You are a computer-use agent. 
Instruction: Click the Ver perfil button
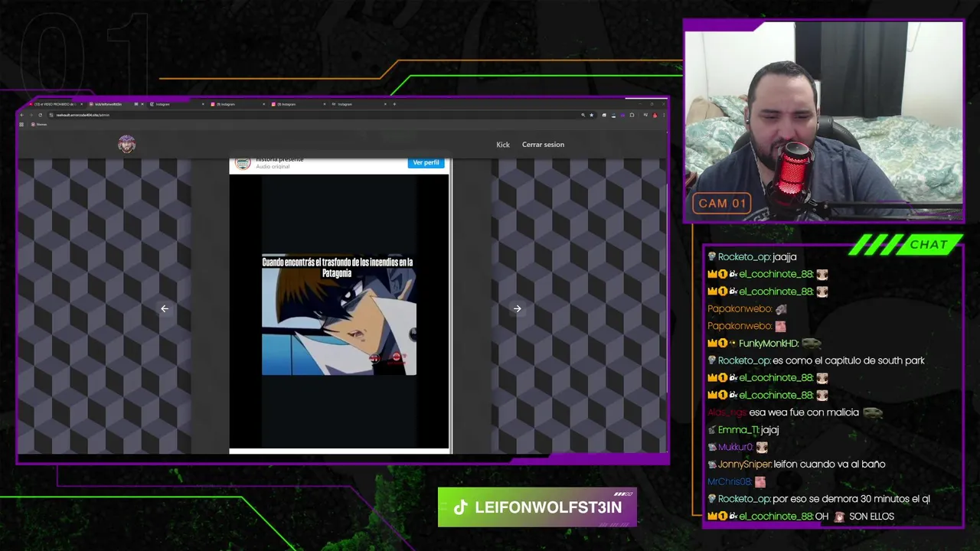point(426,162)
